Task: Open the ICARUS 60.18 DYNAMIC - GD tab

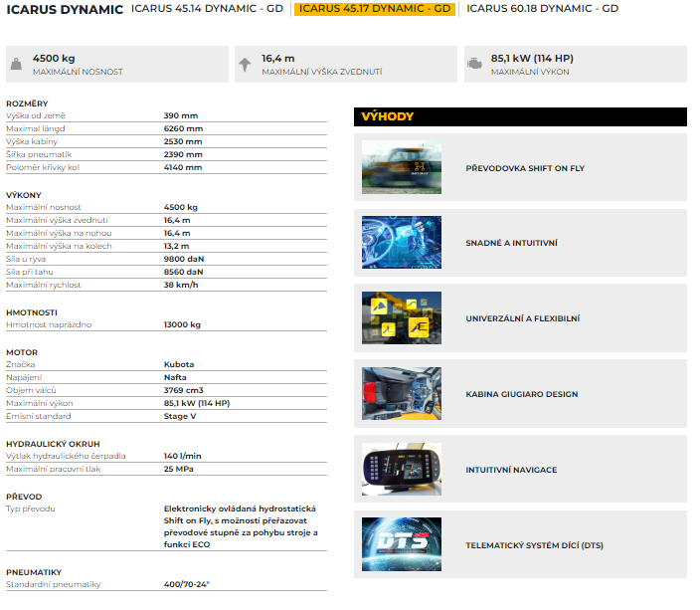Action: click(x=543, y=9)
